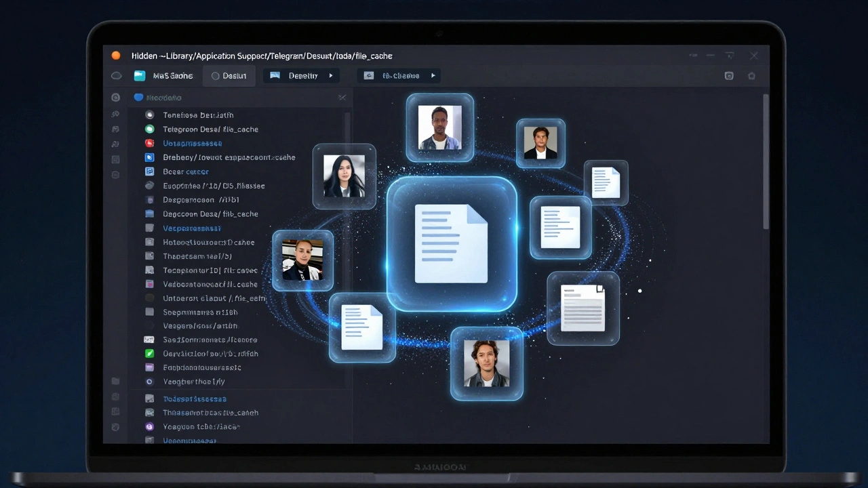Expand the file_cache dropdown in the toolbar
This screenshot has height=488, width=868.
(x=433, y=75)
